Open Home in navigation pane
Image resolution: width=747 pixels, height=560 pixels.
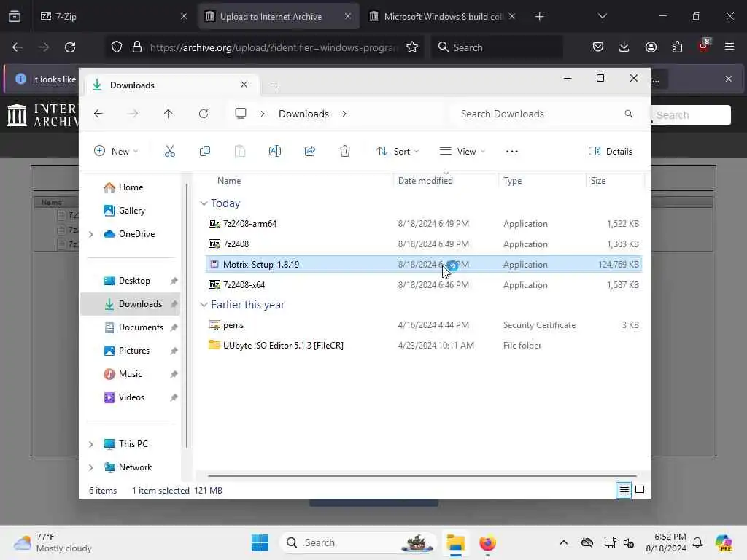click(124, 187)
